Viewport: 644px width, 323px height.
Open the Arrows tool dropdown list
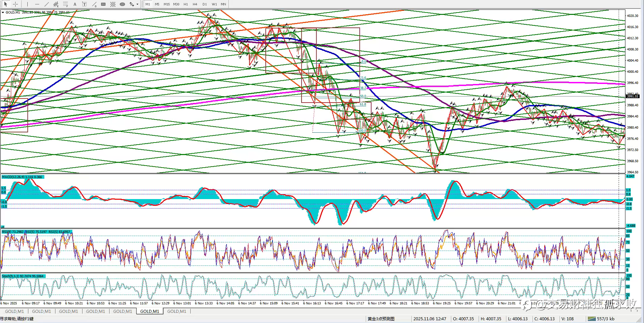pos(137,4)
